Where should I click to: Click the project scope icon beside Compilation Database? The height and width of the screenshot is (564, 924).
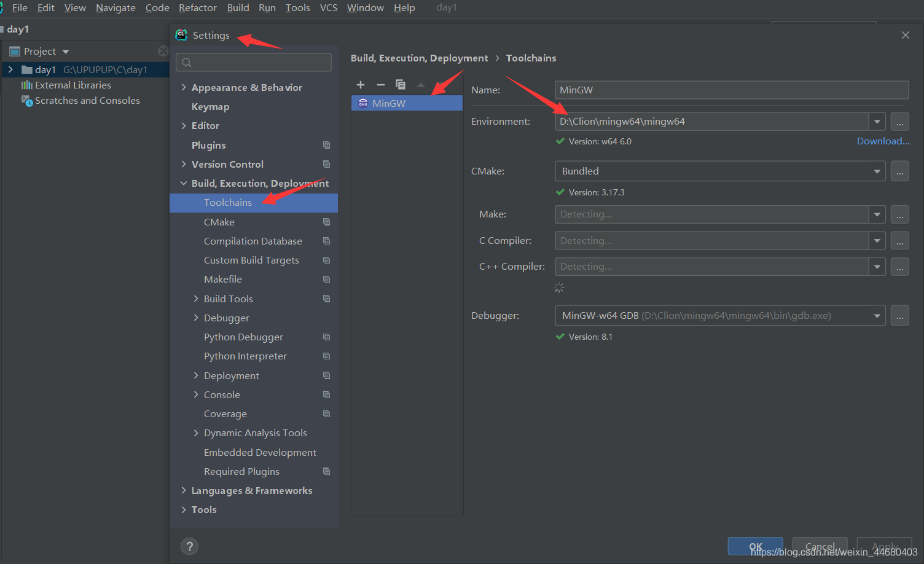(327, 241)
